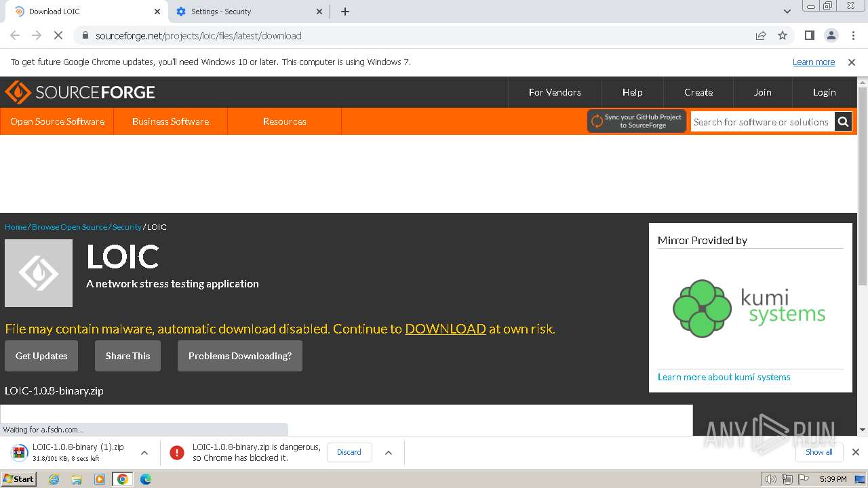Click the Action Center flag icon

coord(803,479)
